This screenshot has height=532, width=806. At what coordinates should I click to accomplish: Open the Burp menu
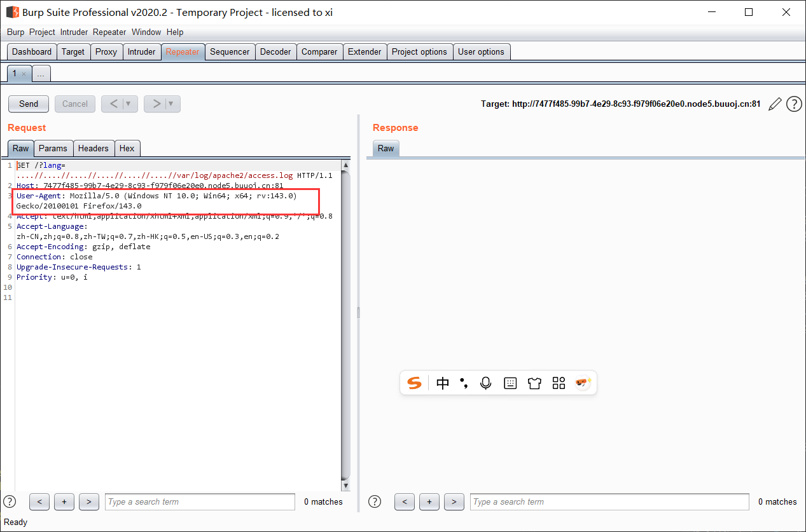[x=16, y=32]
